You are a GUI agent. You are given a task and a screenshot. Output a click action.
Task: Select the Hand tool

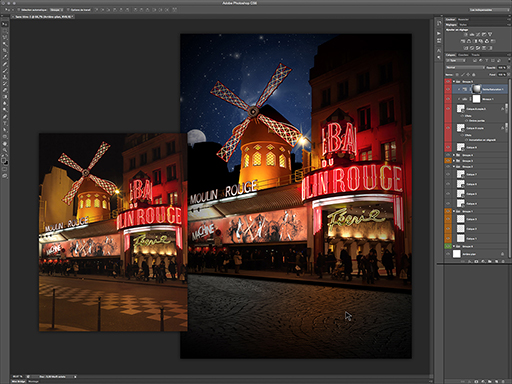[5, 144]
